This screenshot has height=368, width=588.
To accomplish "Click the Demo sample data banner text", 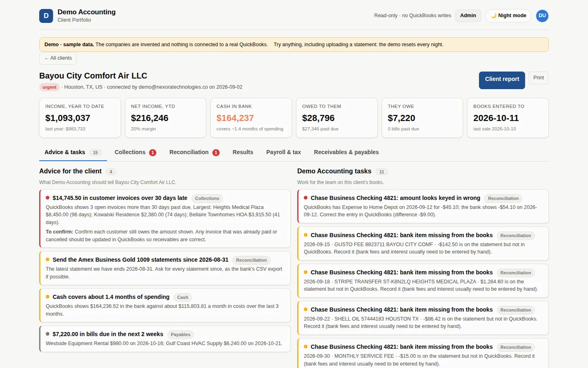I will point(244,45).
